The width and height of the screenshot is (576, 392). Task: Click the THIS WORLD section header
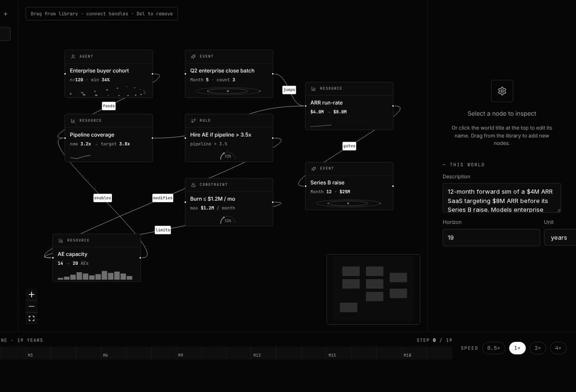[x=464, y=165]
